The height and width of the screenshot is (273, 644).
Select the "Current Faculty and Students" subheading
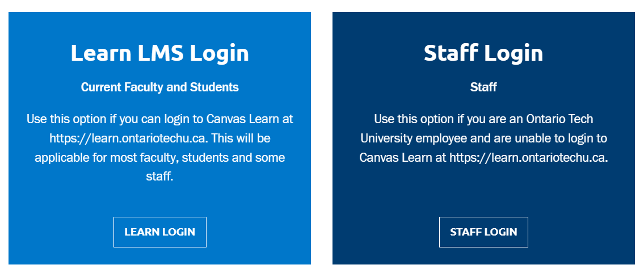(159, 87)
